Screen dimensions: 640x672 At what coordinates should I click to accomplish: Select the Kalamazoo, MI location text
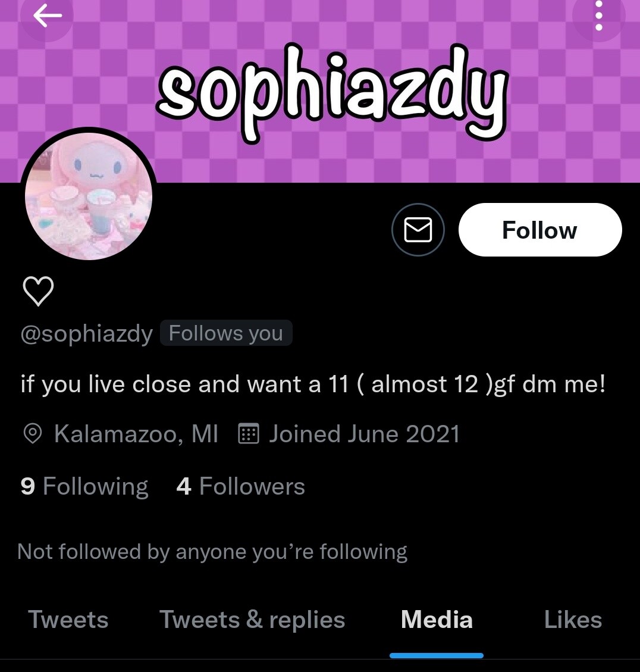point(136,433)
